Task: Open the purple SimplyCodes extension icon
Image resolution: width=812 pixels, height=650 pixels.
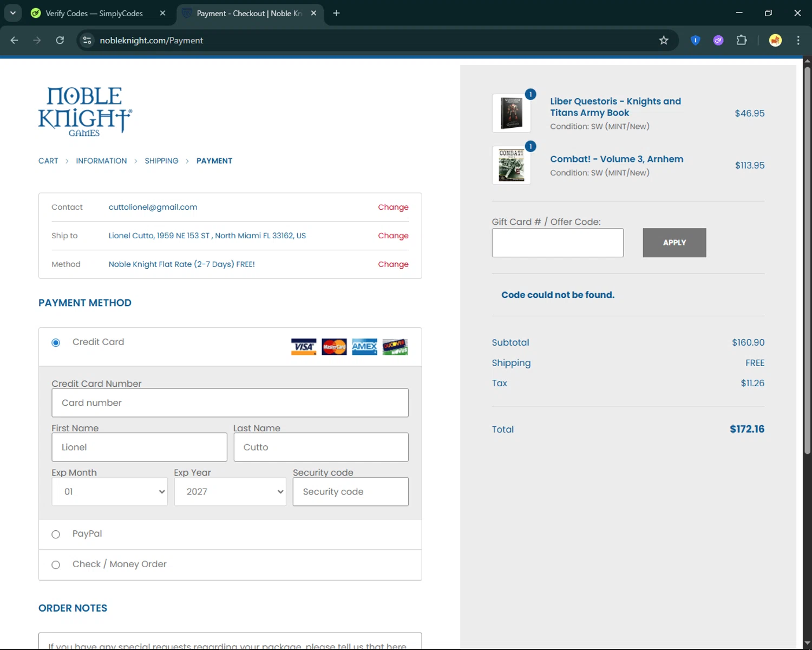Action: (x=718, y=40)
